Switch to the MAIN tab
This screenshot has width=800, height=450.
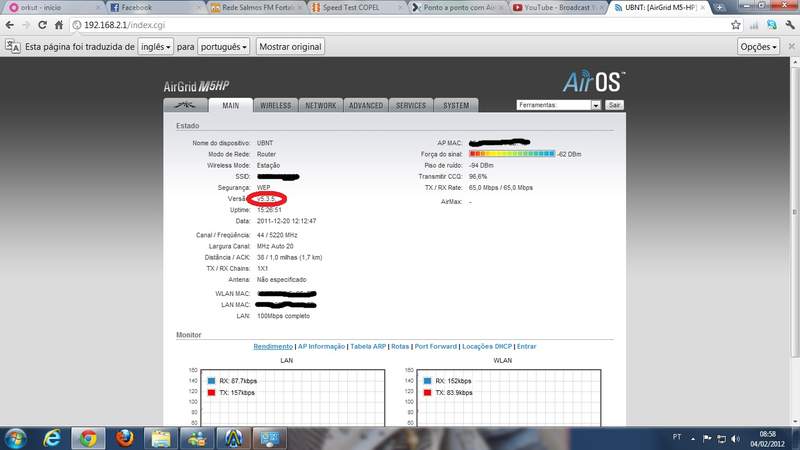click(231, 105)
